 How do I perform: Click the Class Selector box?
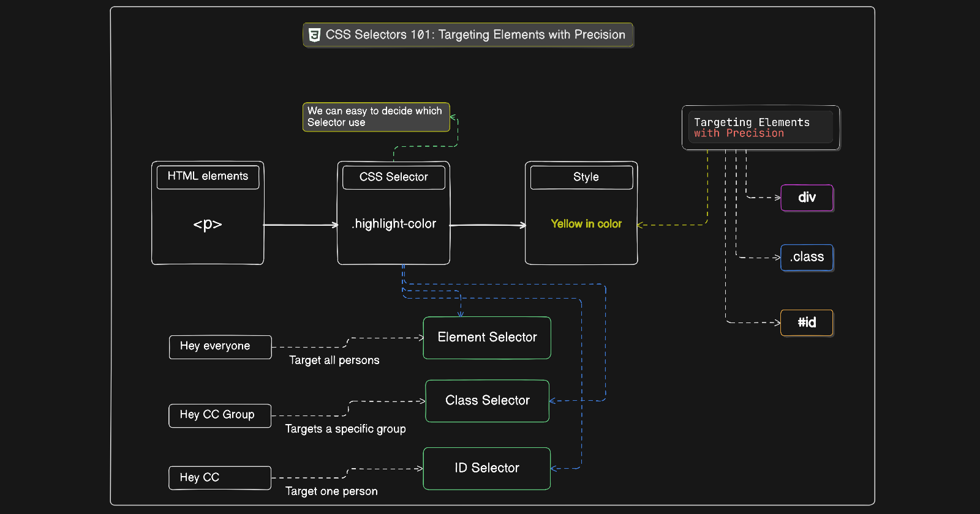(487, 401)
